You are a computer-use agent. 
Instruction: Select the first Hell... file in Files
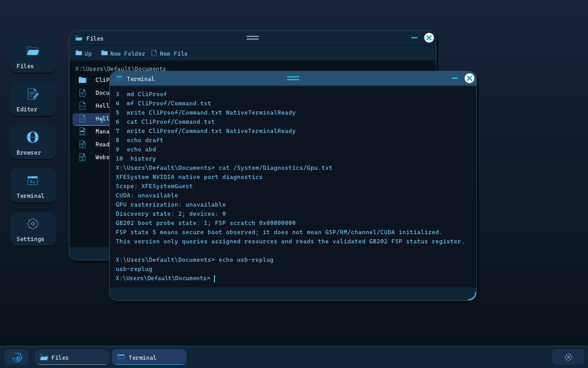coord(91,105)
